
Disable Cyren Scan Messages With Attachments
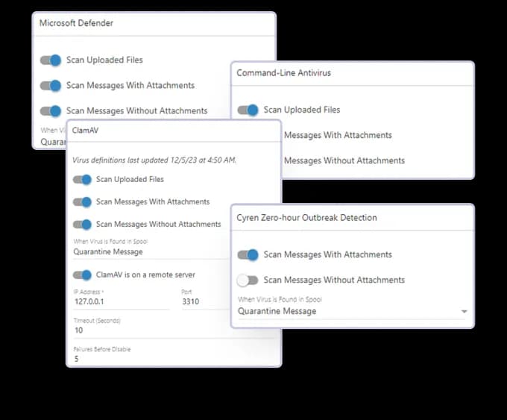click(x=248, y=255)
